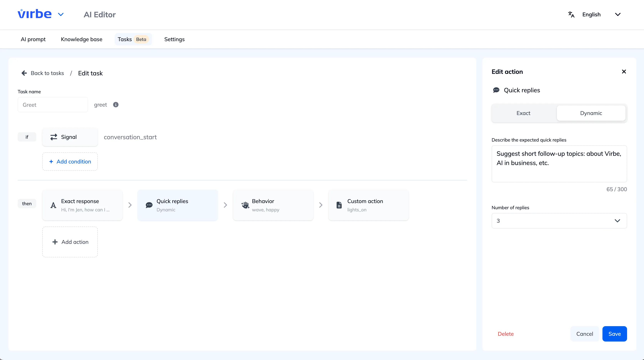This screenshot has width=644, height=360.
Task: Click the Custom action document icon
Action: click(x=339, y=205)
